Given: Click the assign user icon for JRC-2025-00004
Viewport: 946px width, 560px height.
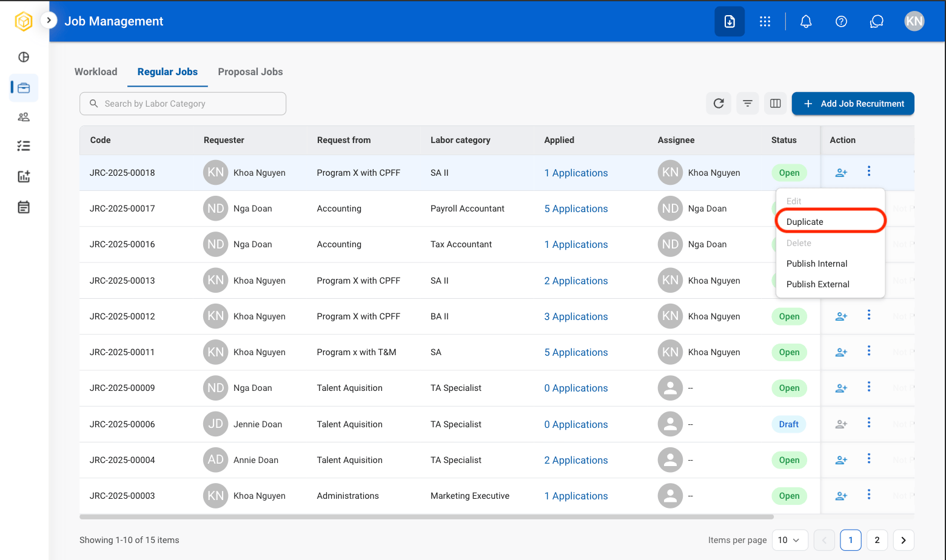Looking at the screenshot, I should click(841, 460).
